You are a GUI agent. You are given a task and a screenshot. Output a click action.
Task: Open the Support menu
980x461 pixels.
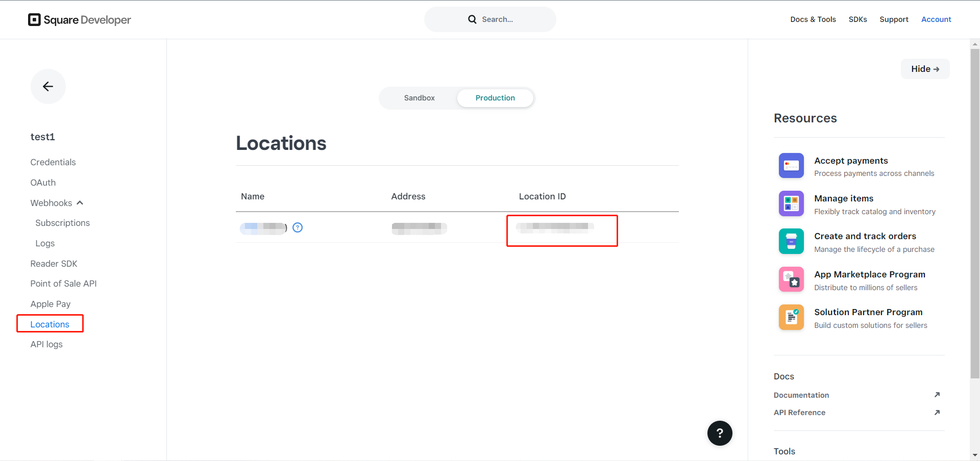coord(894,19)
